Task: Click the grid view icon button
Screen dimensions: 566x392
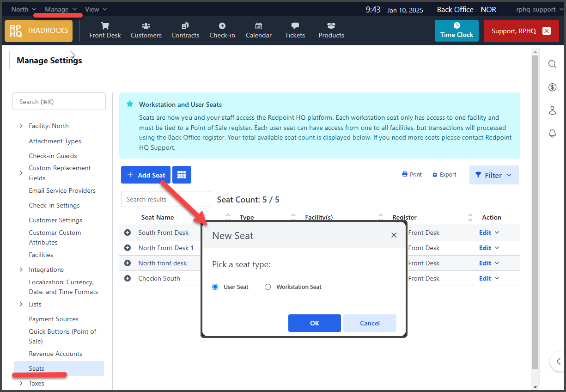Action: (x=182, y=175)
